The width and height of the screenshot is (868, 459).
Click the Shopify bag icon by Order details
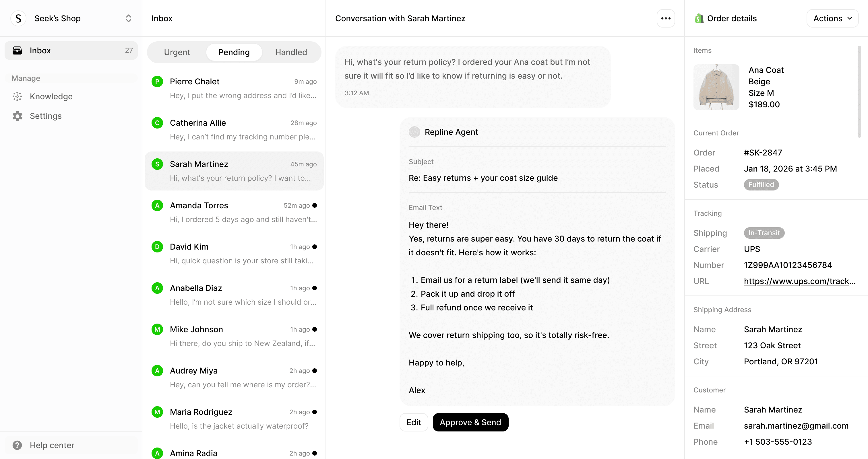[x=699, y=19]
